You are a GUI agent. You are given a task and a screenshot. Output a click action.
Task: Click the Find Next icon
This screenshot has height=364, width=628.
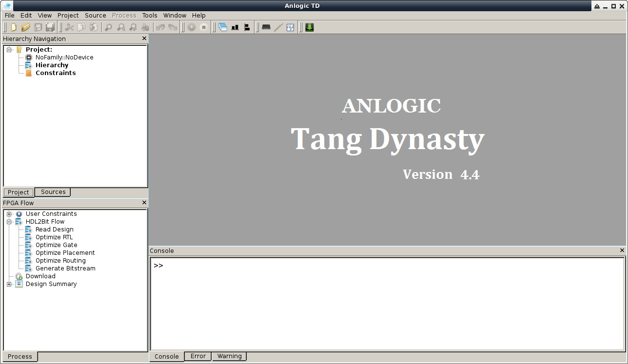[133, 27]
